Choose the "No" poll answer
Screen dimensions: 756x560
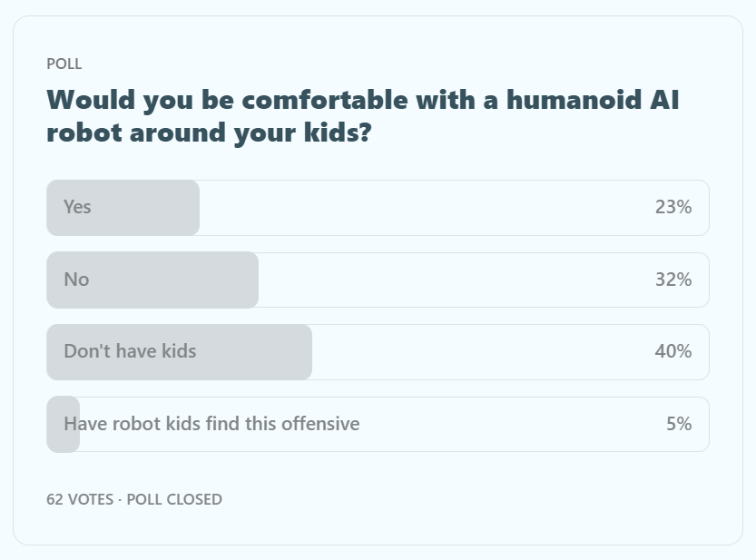(x=76, y=280)
